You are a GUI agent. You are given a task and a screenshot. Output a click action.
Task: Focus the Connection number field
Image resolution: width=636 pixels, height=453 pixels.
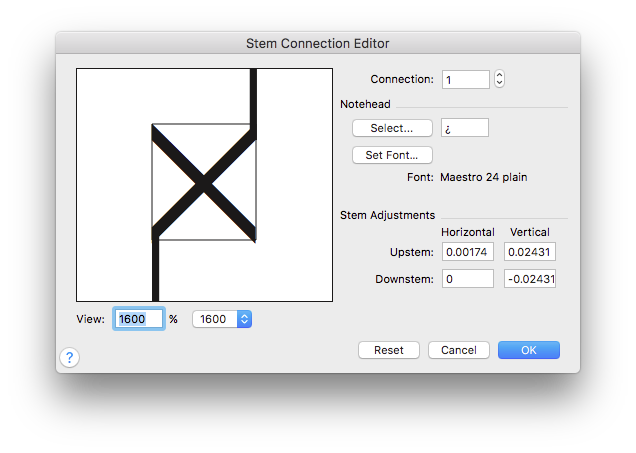coord(466,79)
